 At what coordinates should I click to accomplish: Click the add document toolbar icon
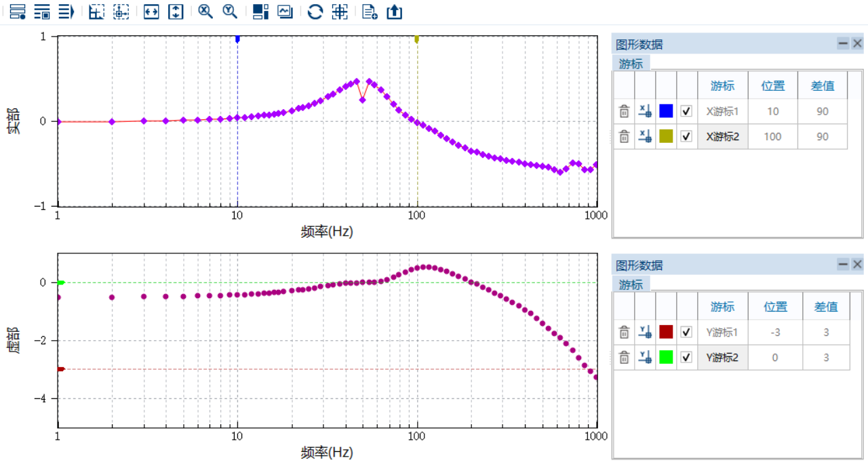point(370,12)
